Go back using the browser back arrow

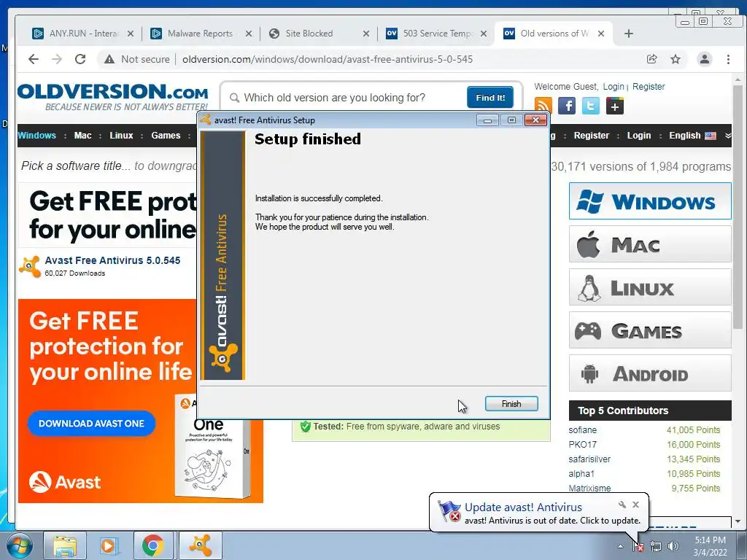pos(34,59)
